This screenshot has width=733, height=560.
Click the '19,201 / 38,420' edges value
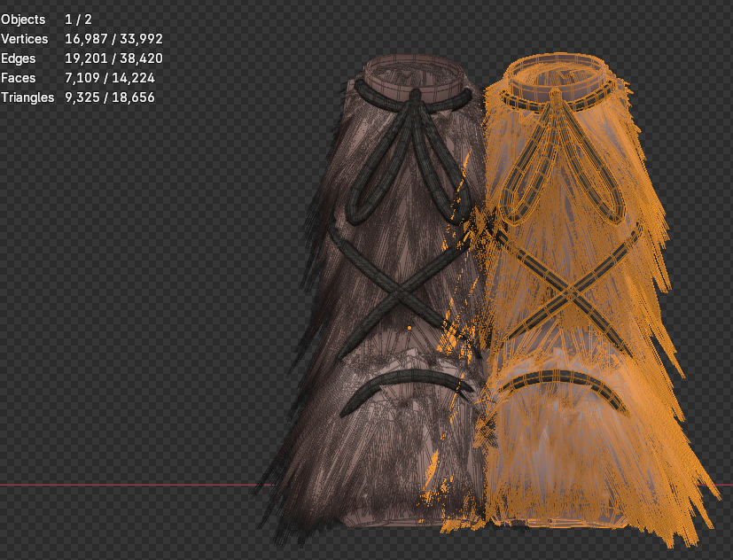point(113,58)
